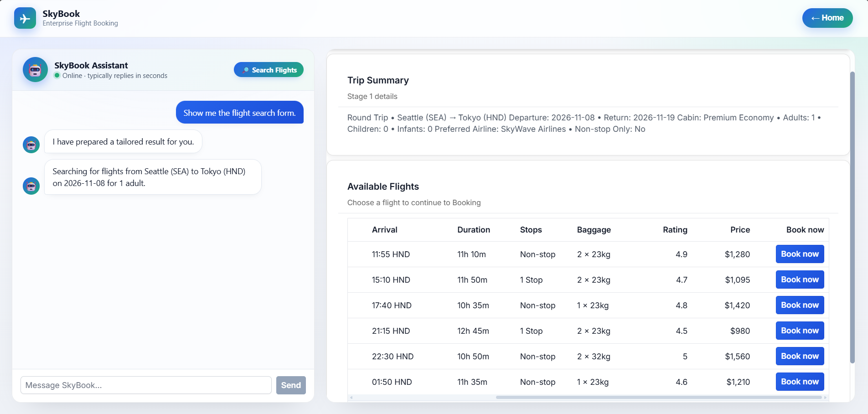The height and width of the screenshot is (414, 868).
Task: Book the flight arriving 01:50 HND
Action: tap(800, 382)
